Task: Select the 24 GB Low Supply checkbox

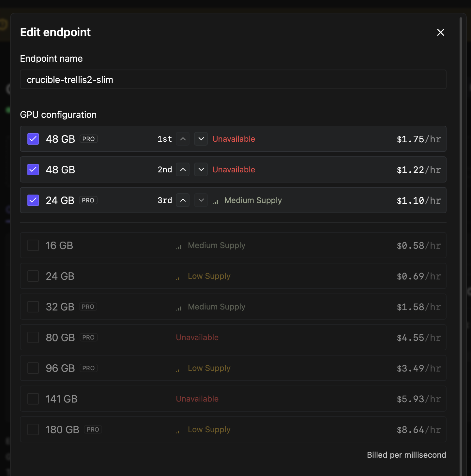Action: pos(33,276)
